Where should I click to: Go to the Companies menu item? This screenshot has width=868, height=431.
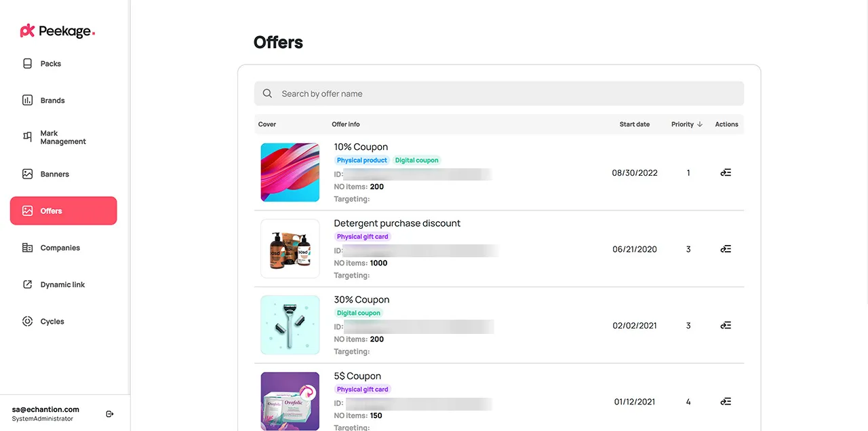[x=60, y=248]
